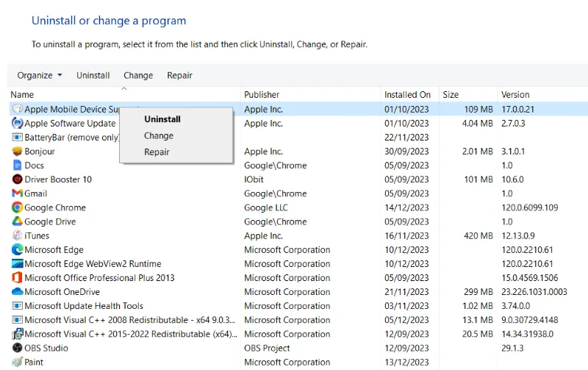
Task: Click the 299 MB size value
Action: (478, 292)
